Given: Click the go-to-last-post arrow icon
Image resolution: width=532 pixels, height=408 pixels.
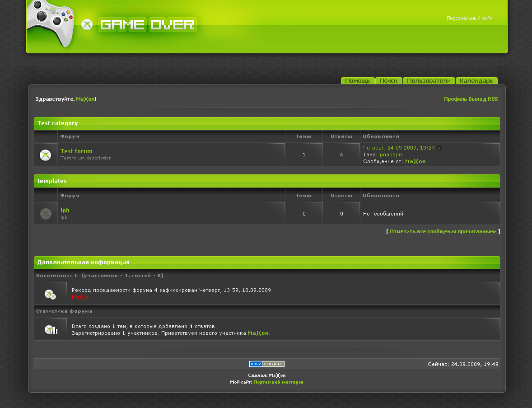Looking at the screenshot, I should (x=439, y=148).
